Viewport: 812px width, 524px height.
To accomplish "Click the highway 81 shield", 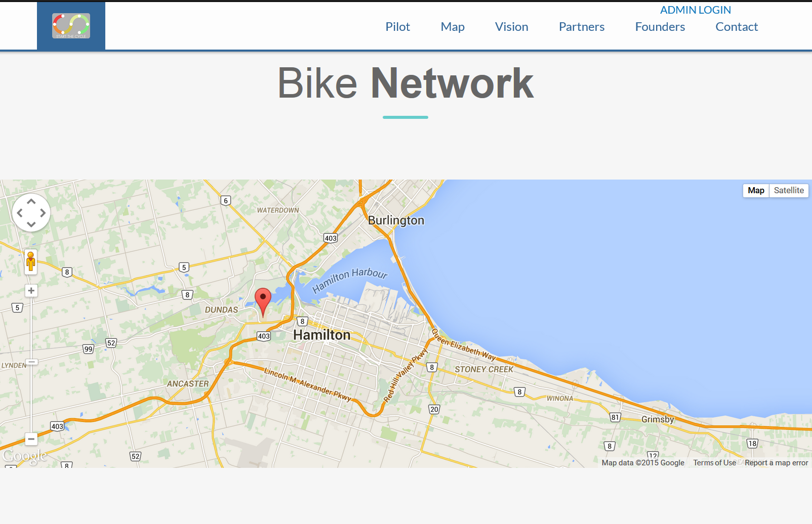I will click(x=615, y=417).
